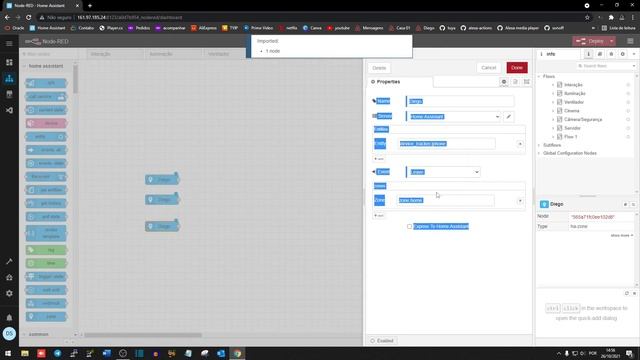Select the info tab icon in right sidebar
The height and width of the screenshot is (360, 640).
tap(588, 54)
